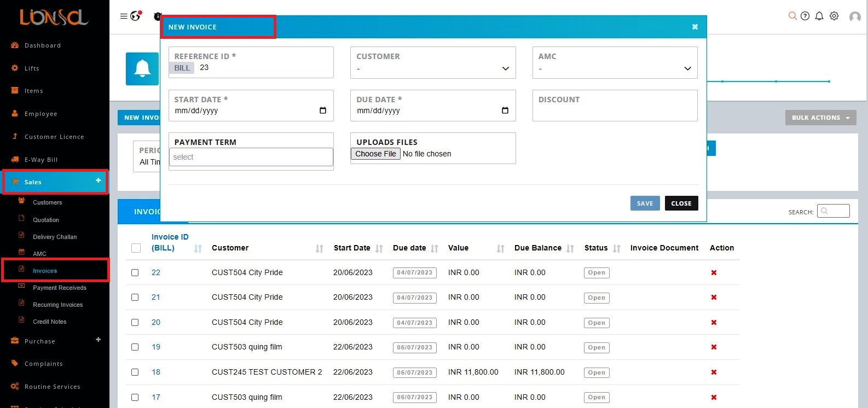
Task: Click into the Discount field
Action: point(615,106)
